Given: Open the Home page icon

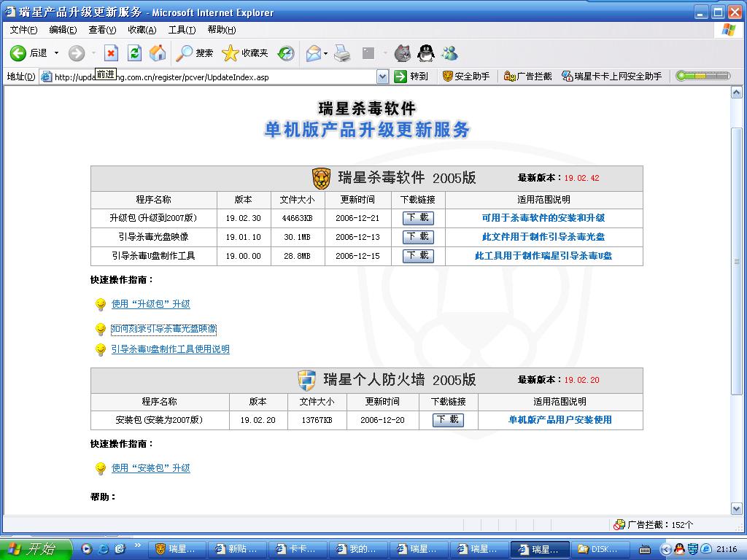Looking at the screenshot, I should pyautogui.click(x=158, y=52).
